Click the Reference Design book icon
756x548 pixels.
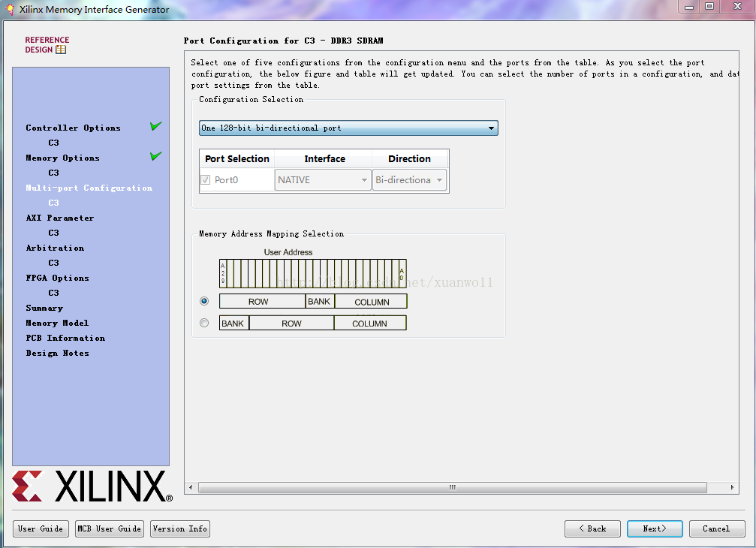point(61,50)
